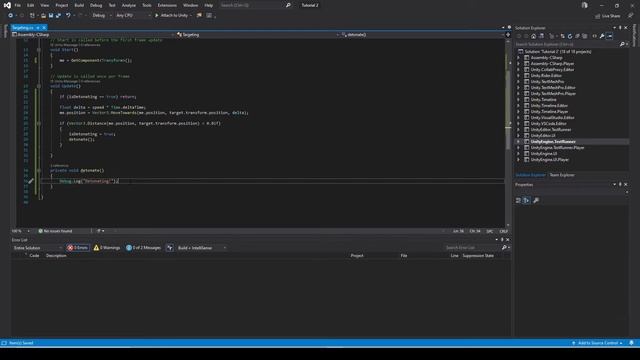Select the UnityEngine.UI.Player project
Viewport: 640px width, 360px height.
tap(549, 160)
